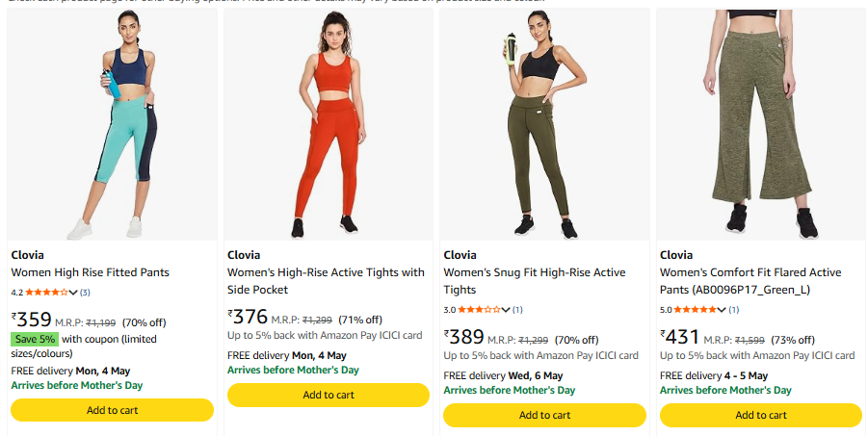Screen dimensions: 868x436
Task: Expand rating chevron for Comfort Fit Flared Pants
Action: coord(723,310)
